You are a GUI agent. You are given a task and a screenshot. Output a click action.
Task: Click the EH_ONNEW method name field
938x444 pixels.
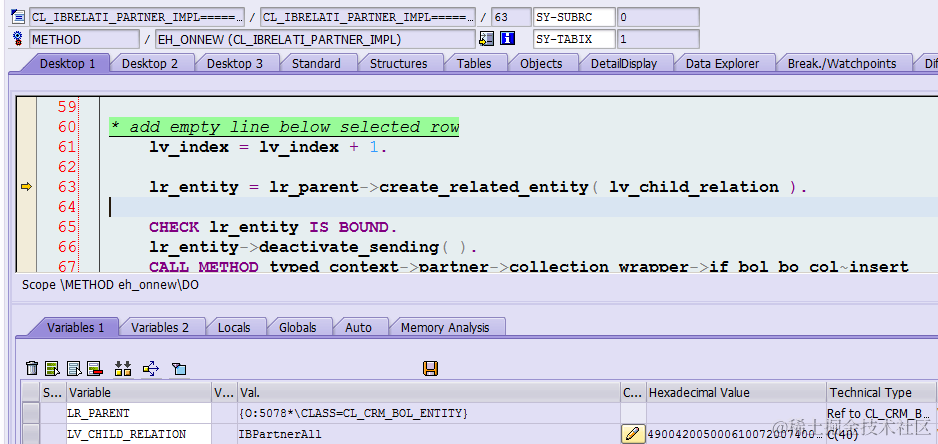[315, 39]
